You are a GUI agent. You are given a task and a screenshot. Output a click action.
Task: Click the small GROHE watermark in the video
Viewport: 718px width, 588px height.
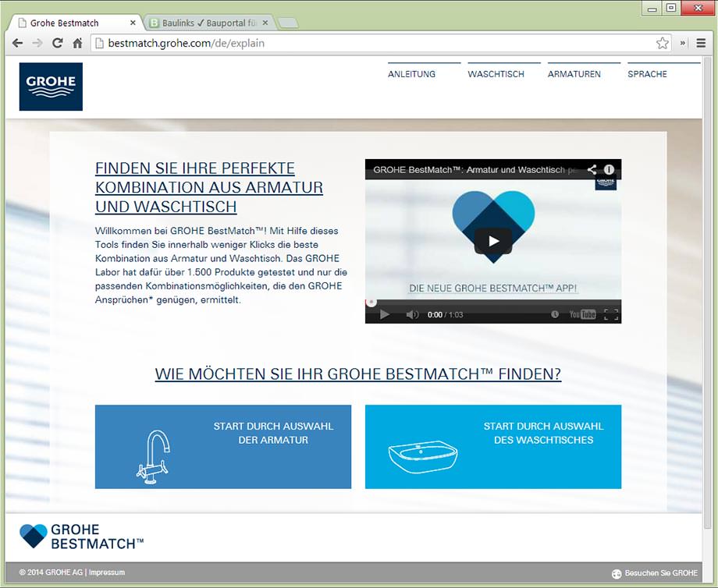point(606,184)
